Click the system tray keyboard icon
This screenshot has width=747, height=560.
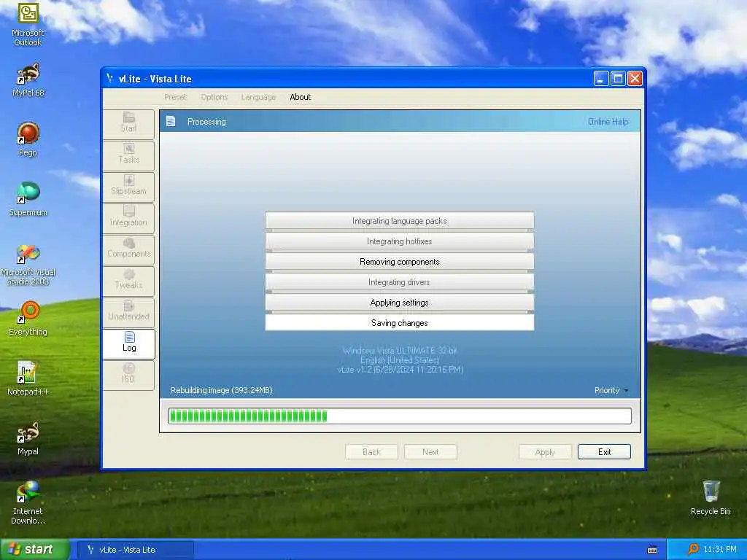(652, 550)
